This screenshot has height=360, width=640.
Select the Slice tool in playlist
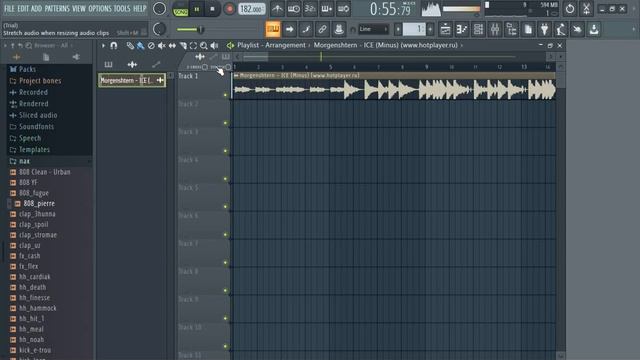pyautogui.click(x=183, y=45)
